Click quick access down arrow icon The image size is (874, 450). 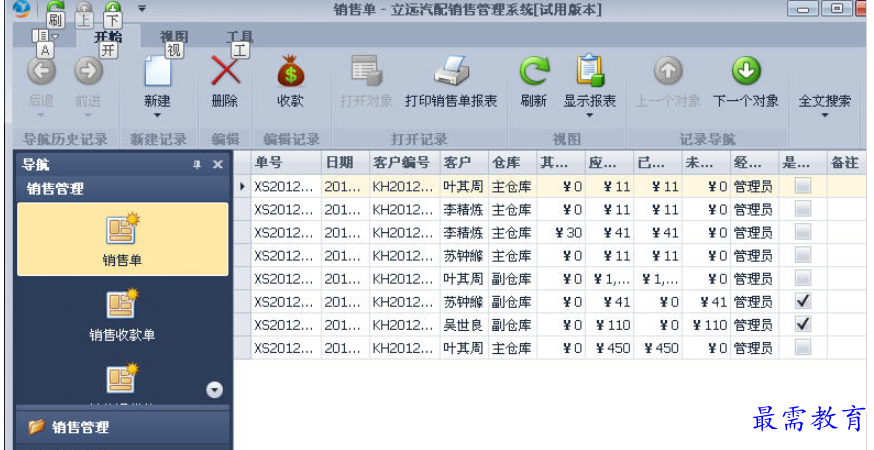pos(113,8)
